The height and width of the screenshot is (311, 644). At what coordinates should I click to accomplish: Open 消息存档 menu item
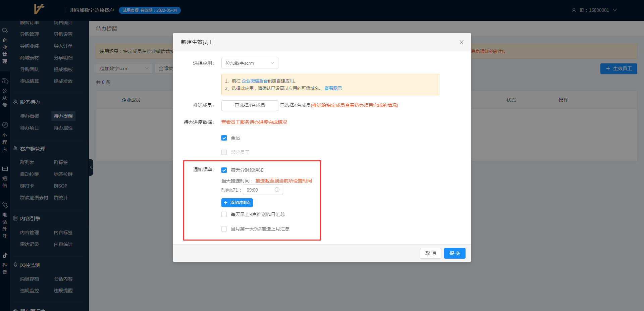pos(30,279)
